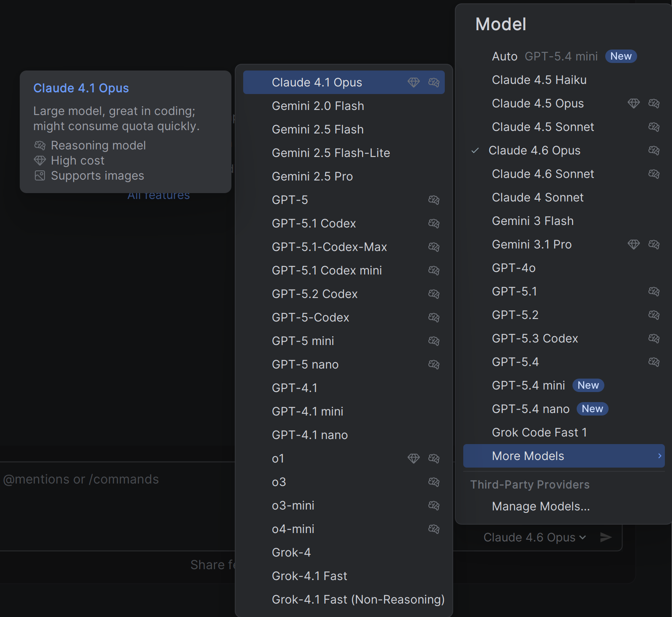This screenshot has width=672, height=617.
Task: Choose Claude 4 Sonnet model
Action: coord(564,197)
